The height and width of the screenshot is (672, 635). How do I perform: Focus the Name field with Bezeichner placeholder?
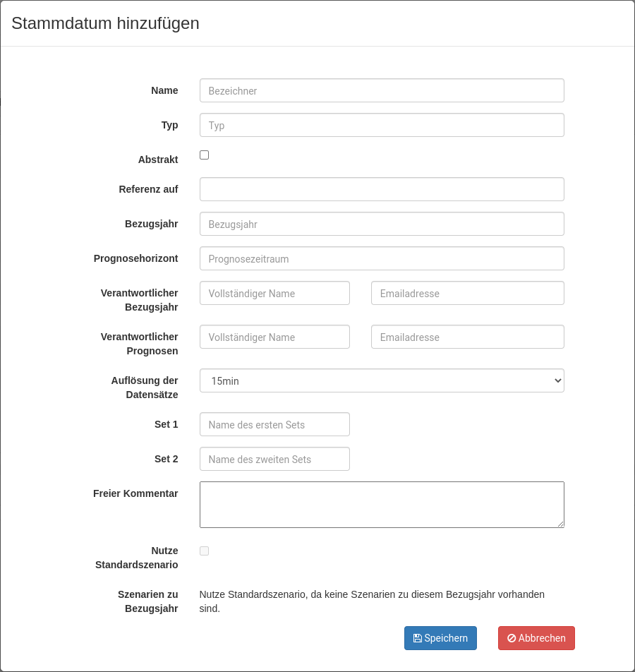[x=382, y=90]
